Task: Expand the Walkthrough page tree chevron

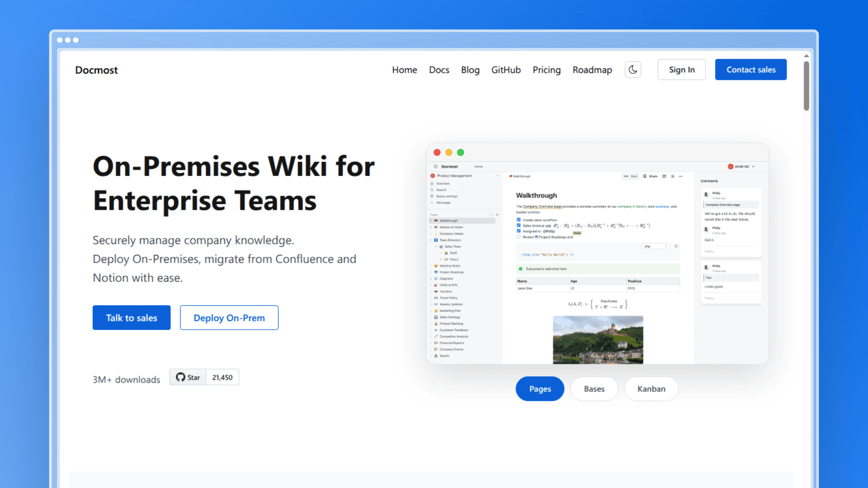Action: (431, 221)
